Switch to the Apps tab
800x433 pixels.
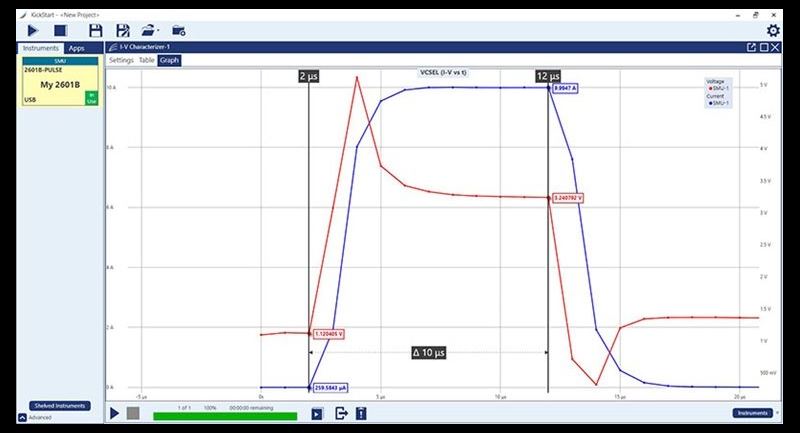76,48
